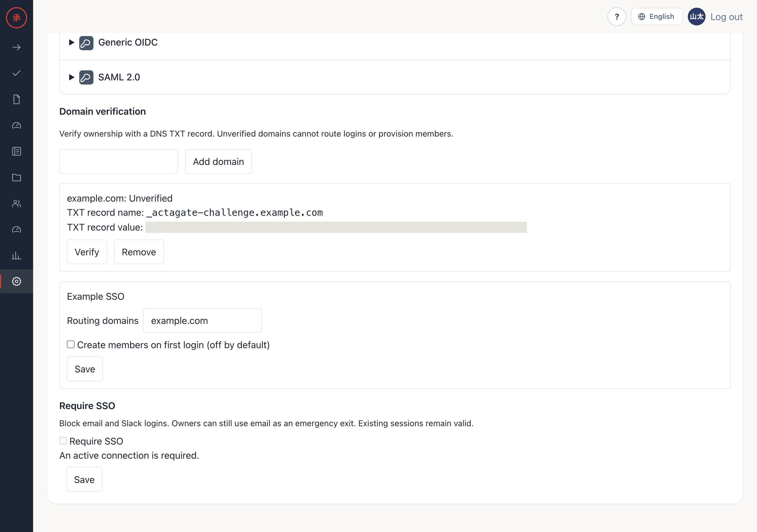Open the members icon in sidebar

[17, 203]
